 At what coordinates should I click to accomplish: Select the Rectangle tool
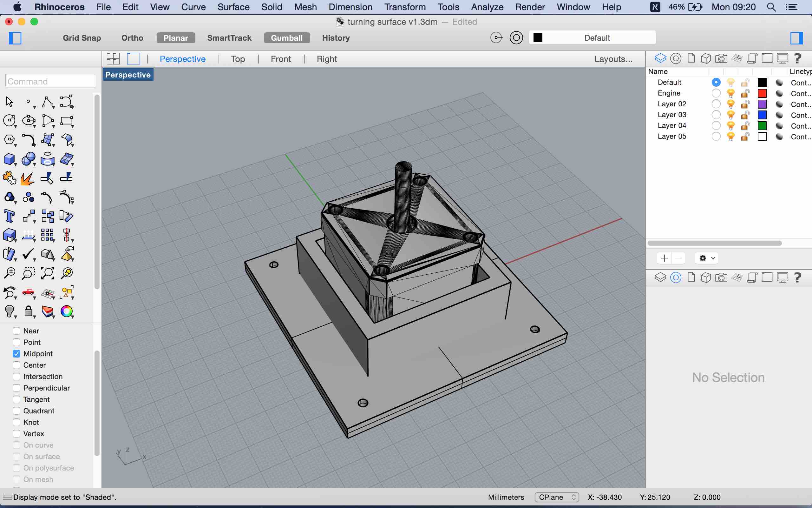[67, 121]
